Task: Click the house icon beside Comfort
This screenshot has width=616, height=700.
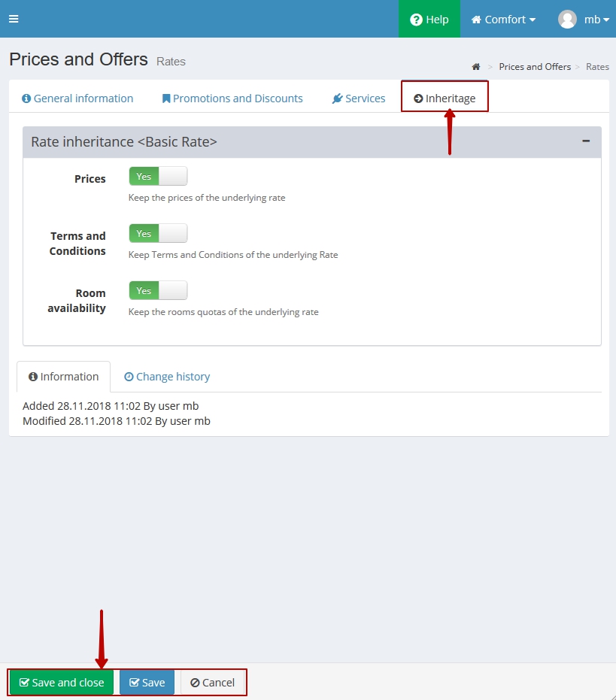Action: click(476, 20)
